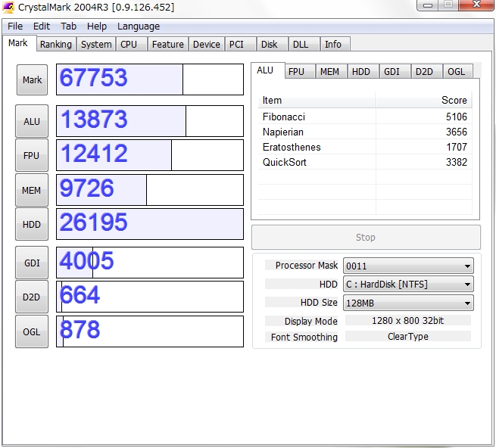The height and width of the screenshot is (448, 496).
Task: Run the HDD benchmark button
Action: tap(32, 225)
